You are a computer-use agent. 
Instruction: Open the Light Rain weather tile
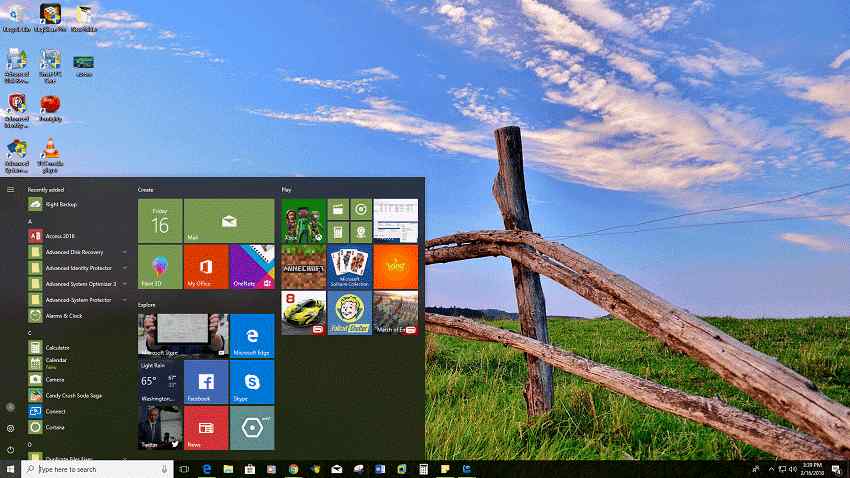tap(160, 382)
